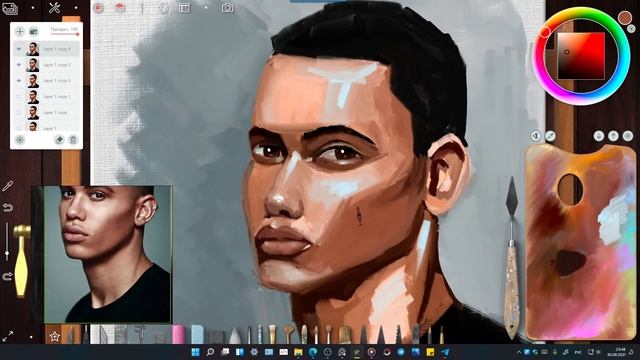
Task: Toggle the stacked layers panel icon
Action: click(x=120, y=8)
